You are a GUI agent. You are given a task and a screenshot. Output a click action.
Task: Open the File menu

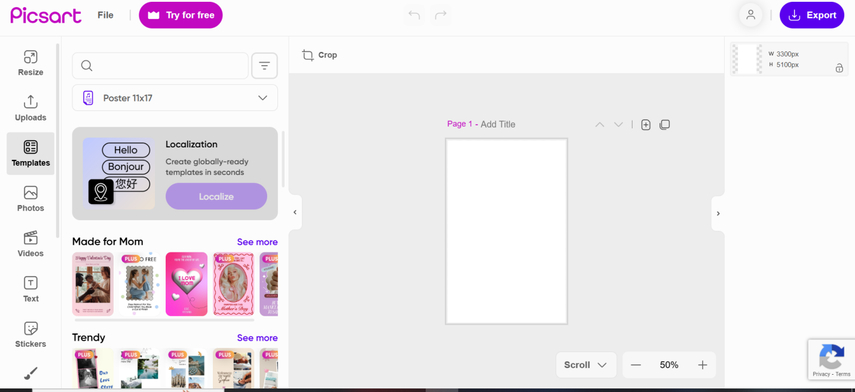pos(105,15)
